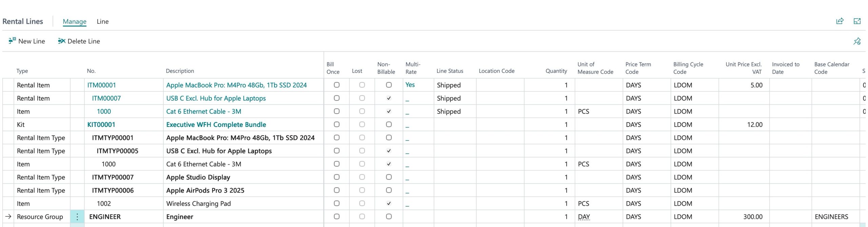This screenshot has height=227, width=868.
Task: Click the New Line action
Action: 27,41
